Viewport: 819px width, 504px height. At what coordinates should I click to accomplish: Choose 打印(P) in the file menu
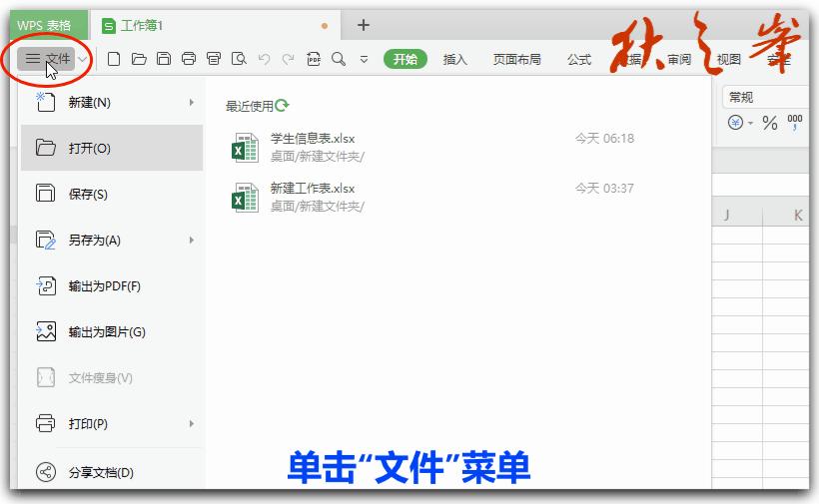point(112,423)
